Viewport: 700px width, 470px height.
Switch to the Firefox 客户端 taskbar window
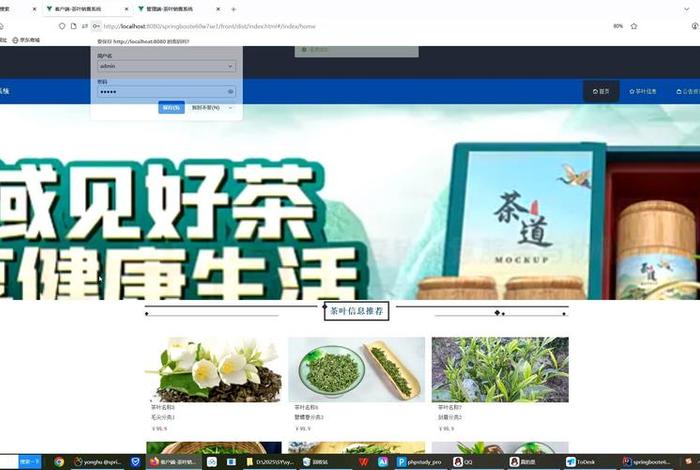pyautogui.click(x=175, y=462)
